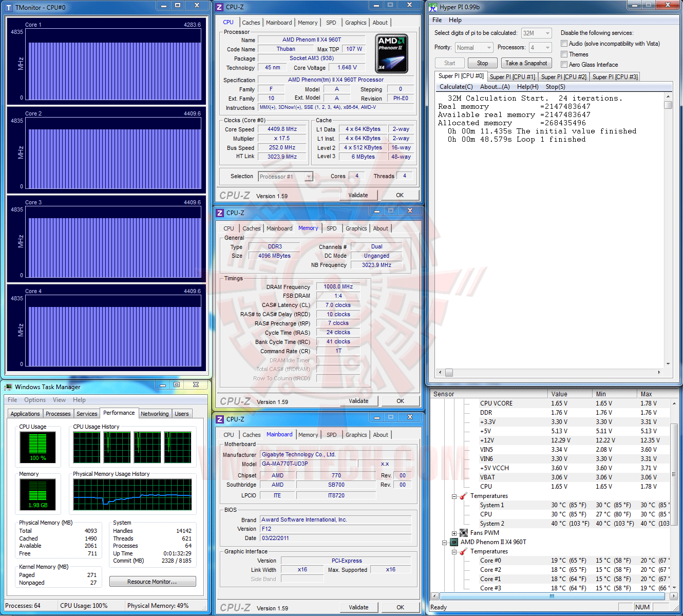Screen dimensions: 683x616
Task: Click the AMD Phenom II X4 960T chip icon
Action: (x=454, y=542)
